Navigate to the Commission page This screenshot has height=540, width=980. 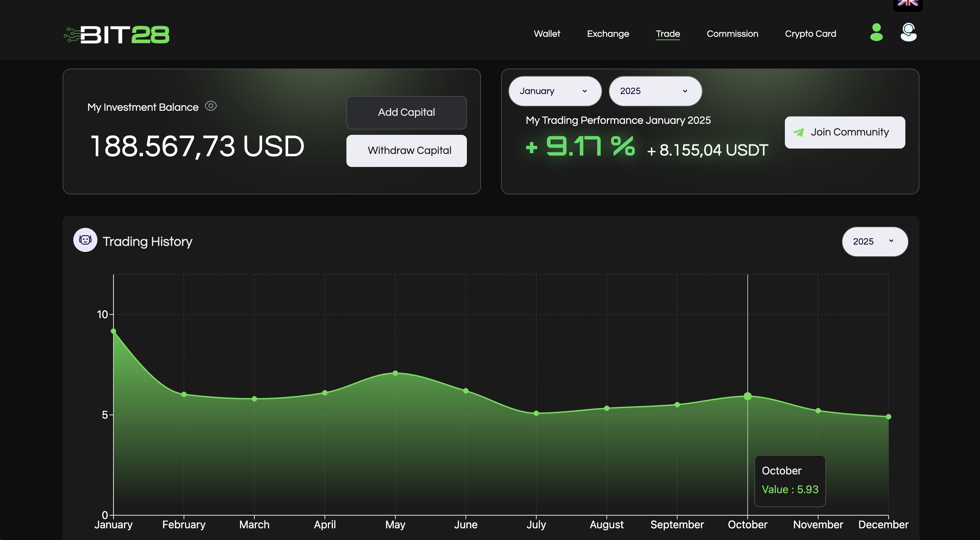[x=732, y=34]
